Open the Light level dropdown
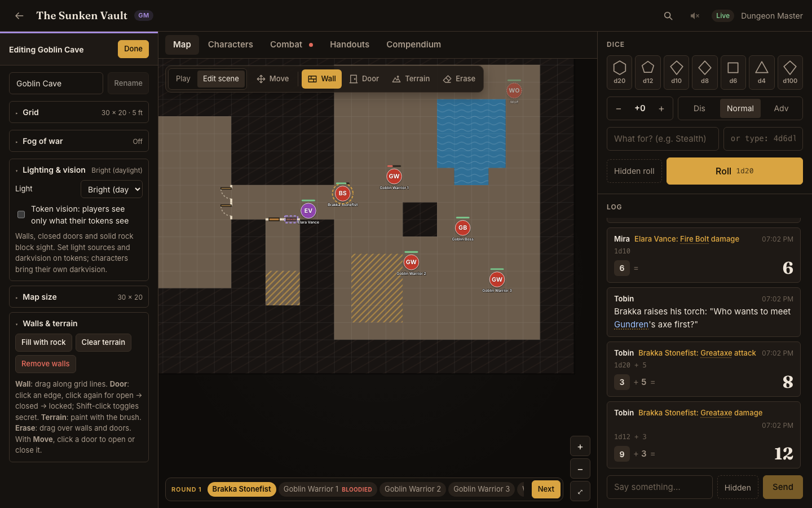This screenshot has width=812, height=508. (112, 190)
